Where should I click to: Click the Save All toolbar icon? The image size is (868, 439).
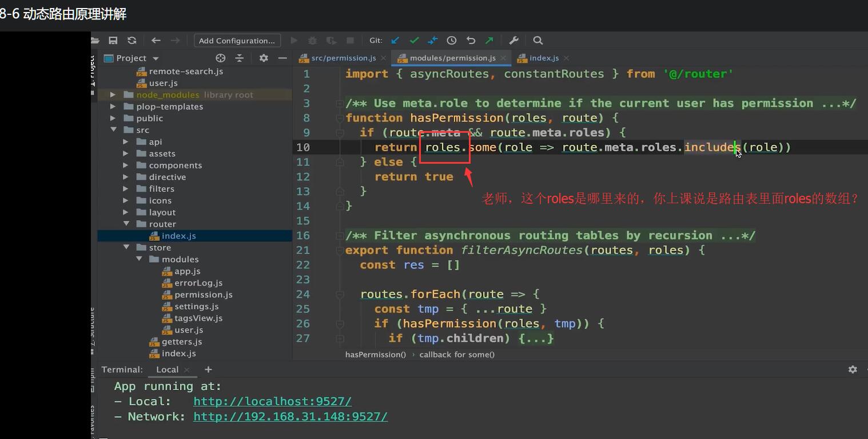pos(113,41)
